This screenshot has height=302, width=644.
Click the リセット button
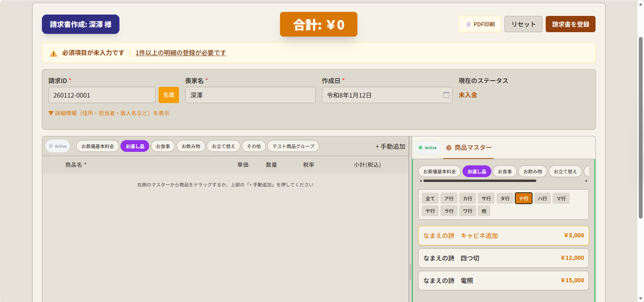tap(523, 24)
